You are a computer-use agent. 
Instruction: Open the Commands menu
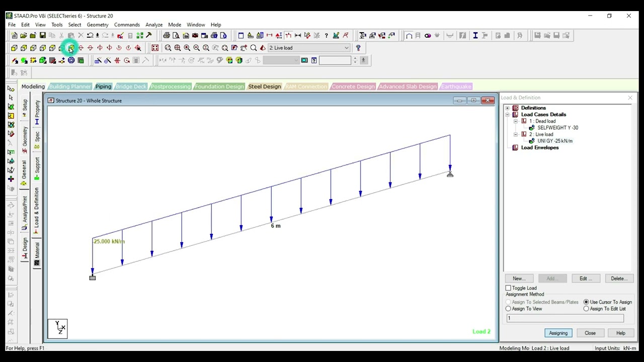tap(127, 25)
